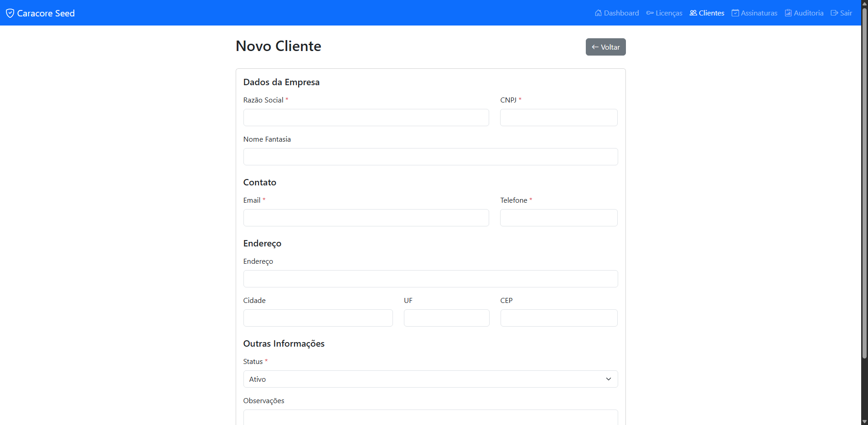Click the Sair logout icon
Viewport: 868px width, 425px height.
coord(833,13)
